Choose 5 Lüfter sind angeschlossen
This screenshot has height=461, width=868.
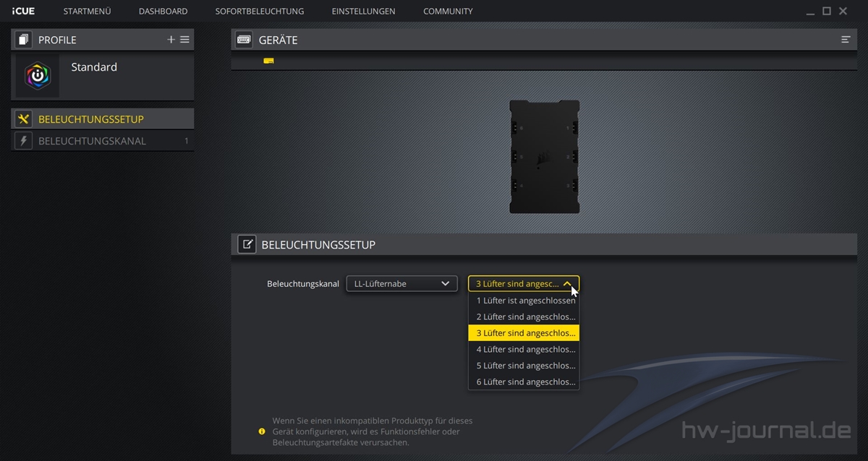(524, 366)
